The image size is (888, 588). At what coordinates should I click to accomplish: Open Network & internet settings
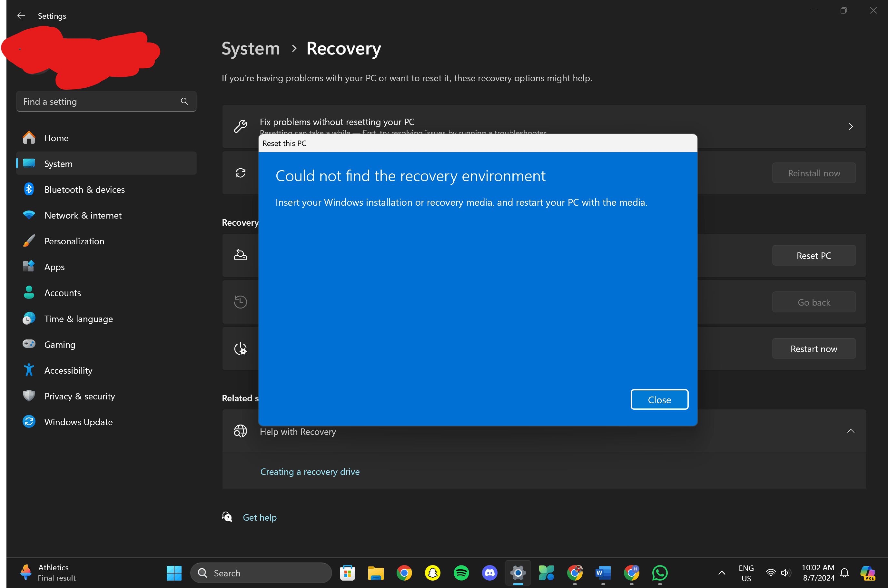point(83,215)
